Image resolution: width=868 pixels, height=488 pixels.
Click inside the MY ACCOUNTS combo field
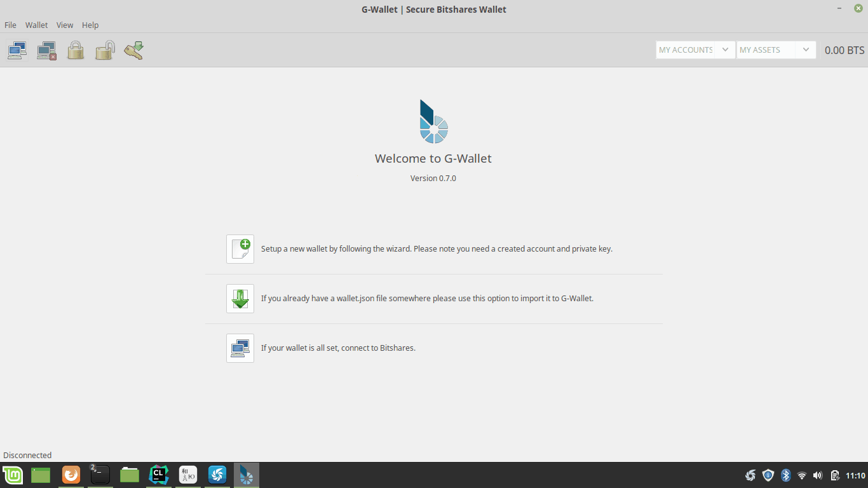[686, 50]
